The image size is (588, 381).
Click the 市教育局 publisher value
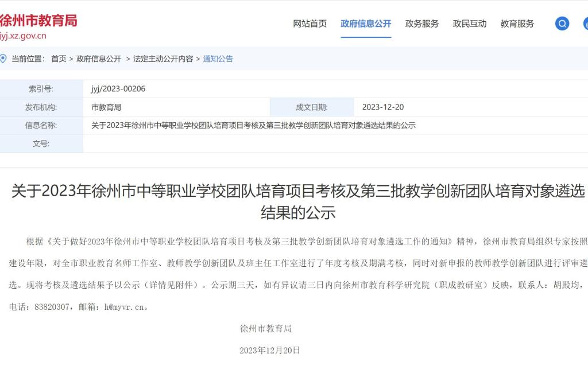pos(106,107)
